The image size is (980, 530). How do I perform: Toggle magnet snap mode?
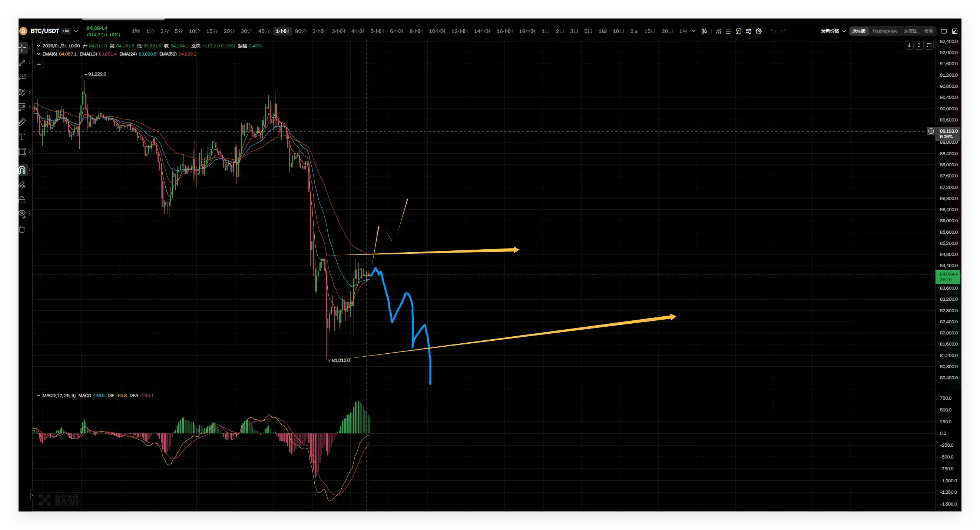tap(22, 170)
